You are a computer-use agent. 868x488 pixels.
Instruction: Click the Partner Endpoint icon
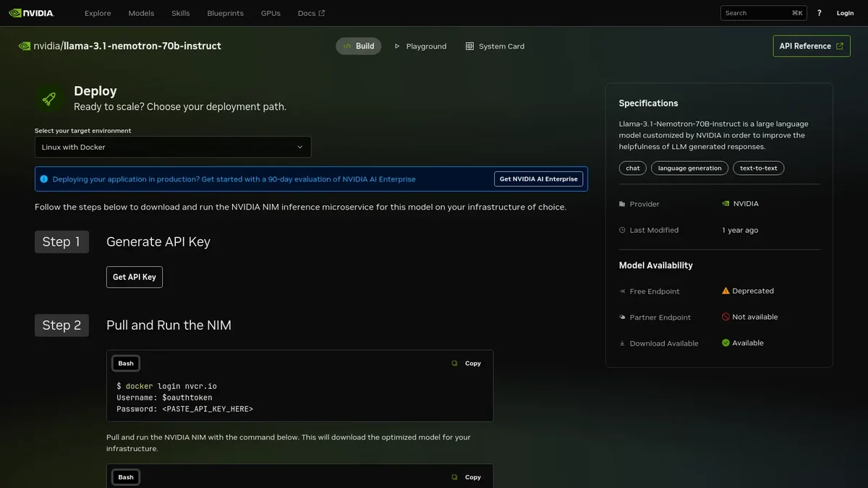622,317
